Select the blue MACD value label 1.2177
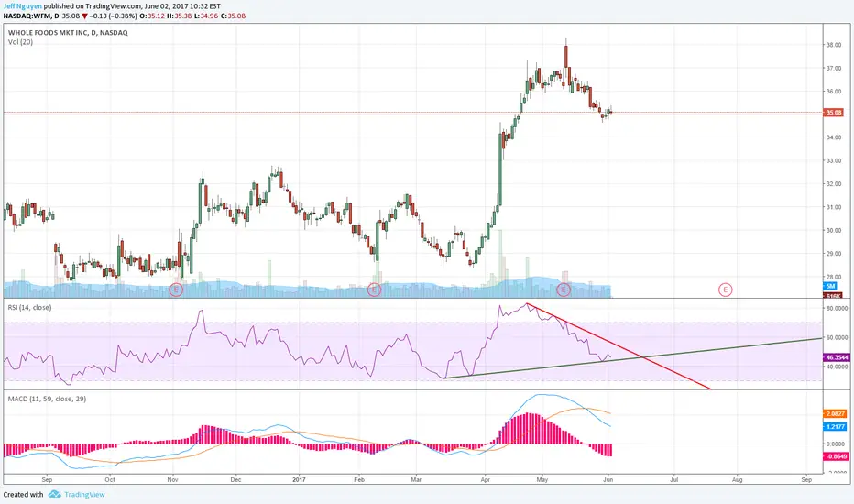The width and height of the screenshot is (854, 504). coord(835,427)
